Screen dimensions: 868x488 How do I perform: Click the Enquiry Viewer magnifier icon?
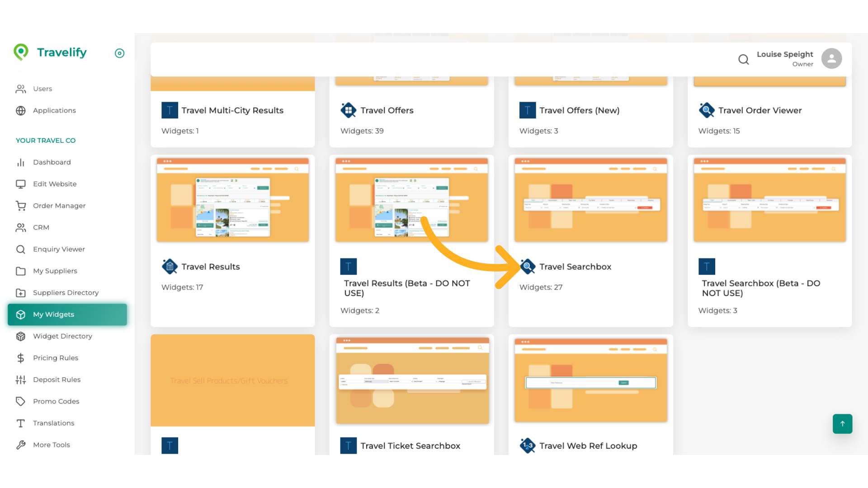click(x=21, y=249)
